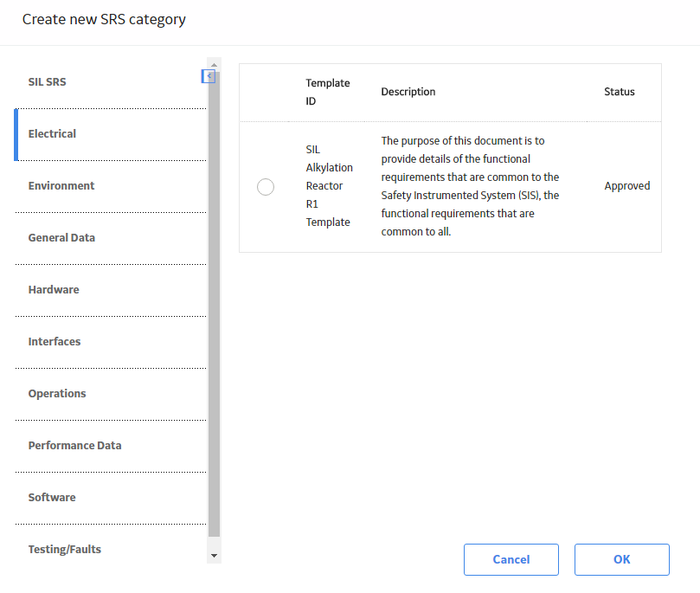Go to the Interfaces category
Viewport: 700px width, 593px height.
(111, 342)
